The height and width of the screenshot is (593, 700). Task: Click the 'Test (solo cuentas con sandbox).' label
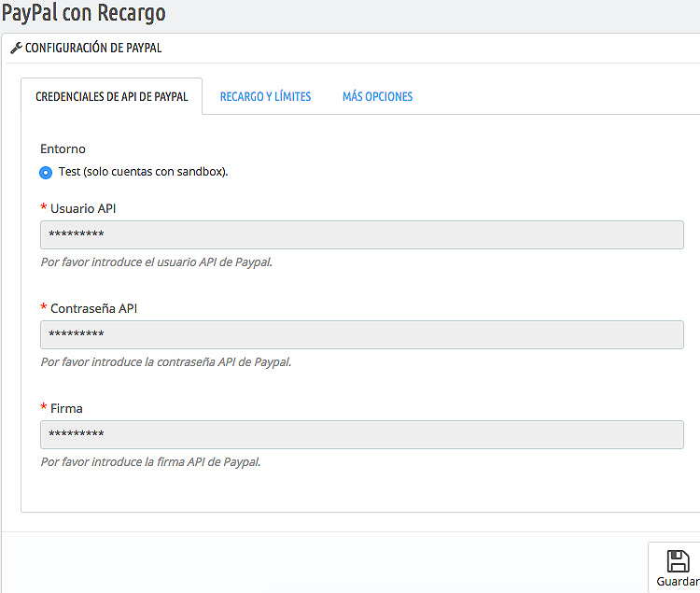(x=144, y=172)
